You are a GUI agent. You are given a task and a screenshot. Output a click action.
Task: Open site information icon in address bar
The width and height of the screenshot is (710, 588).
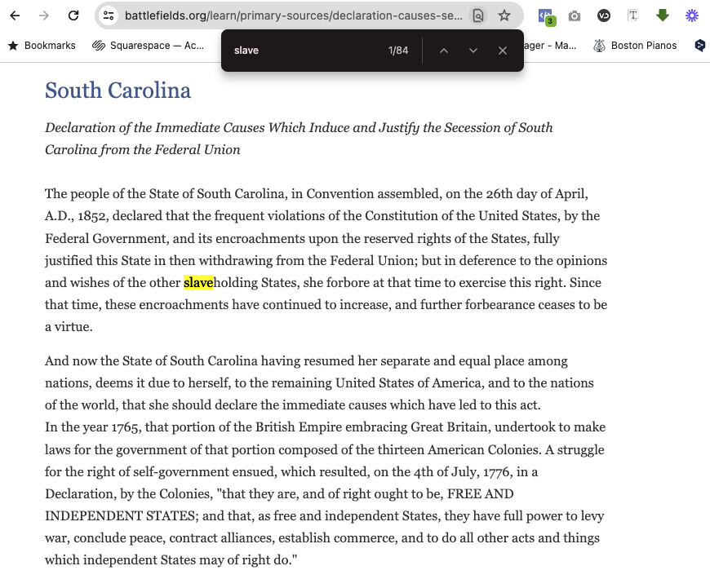point(109,15)
